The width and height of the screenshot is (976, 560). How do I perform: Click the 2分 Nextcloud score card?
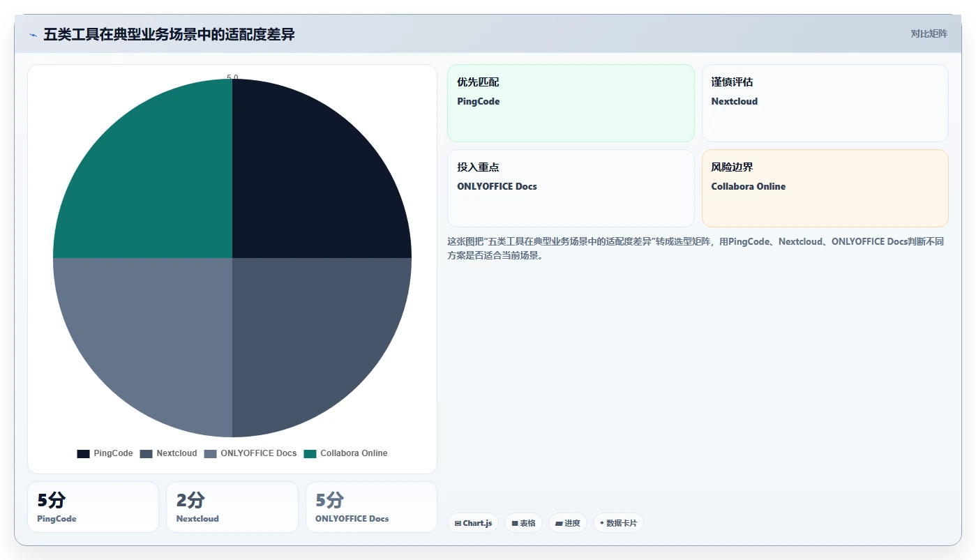tap(232, 507)
